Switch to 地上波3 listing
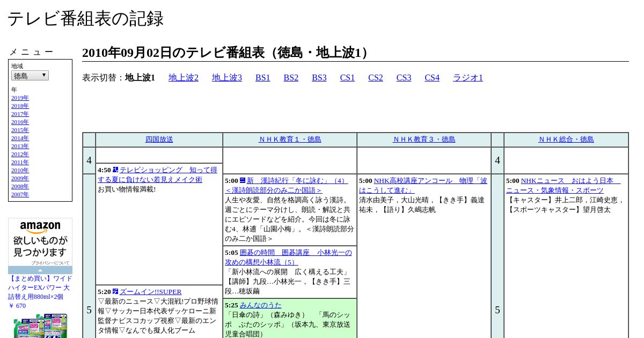644x338 pixels. pyautogui.click(x=227, y=78)
